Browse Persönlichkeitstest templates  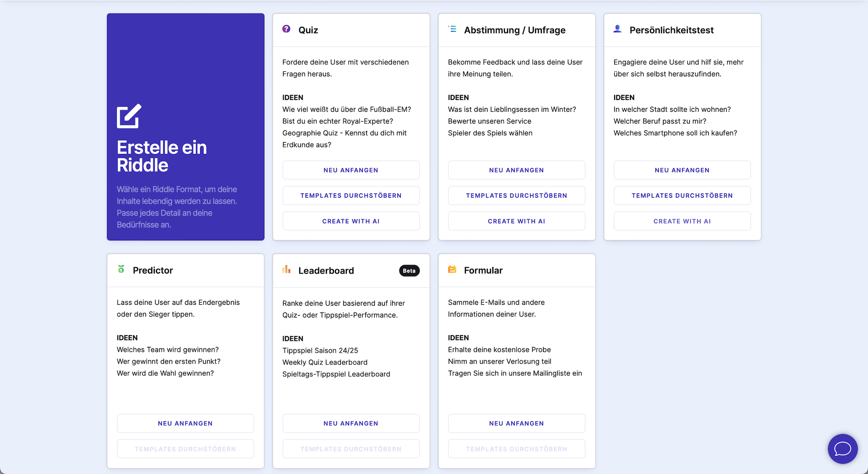682,195
